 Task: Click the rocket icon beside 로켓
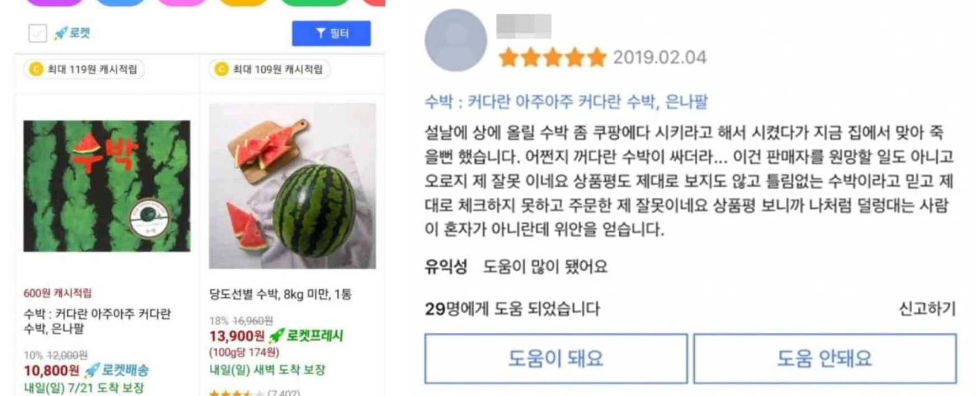coord(60,34)
